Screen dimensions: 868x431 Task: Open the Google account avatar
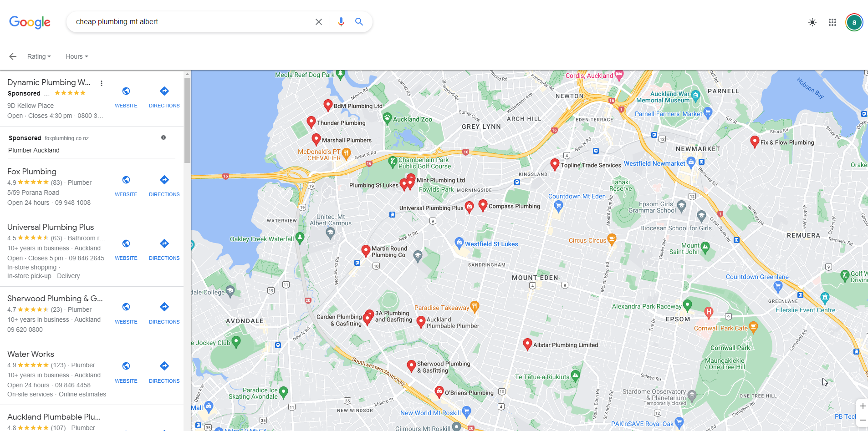854,22
